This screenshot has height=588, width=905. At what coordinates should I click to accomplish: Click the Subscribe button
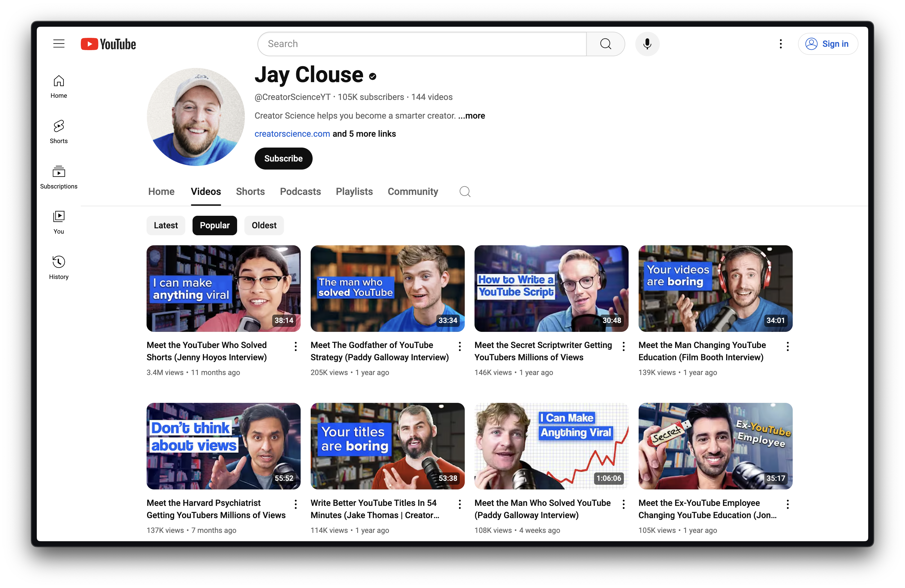pos(283,158)
